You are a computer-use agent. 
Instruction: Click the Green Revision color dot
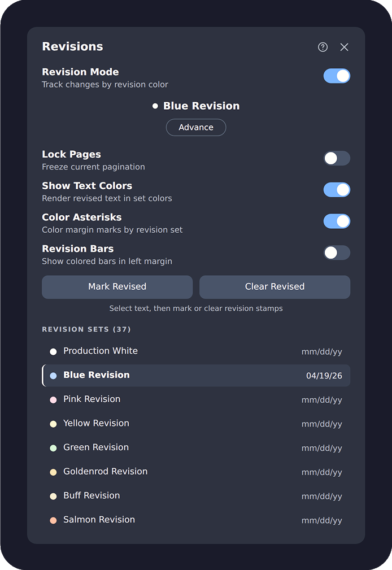[53, 448]
